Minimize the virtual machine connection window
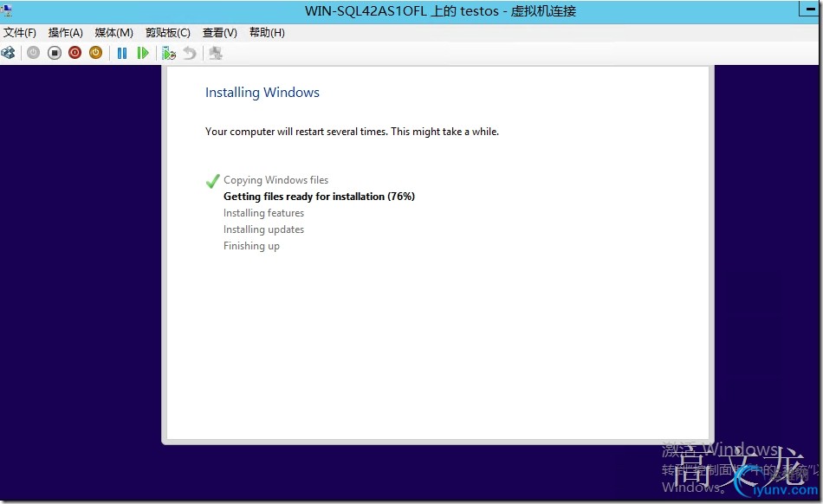823x504 pixels. (811, 9)
